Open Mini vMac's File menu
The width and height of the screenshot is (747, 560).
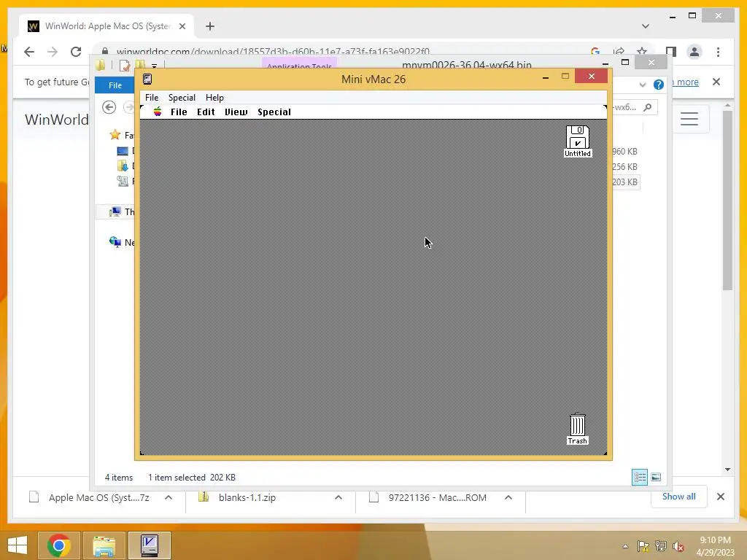click(152, 97)
